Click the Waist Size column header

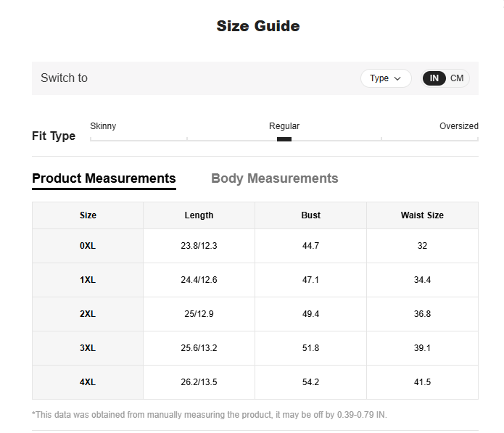422,215
